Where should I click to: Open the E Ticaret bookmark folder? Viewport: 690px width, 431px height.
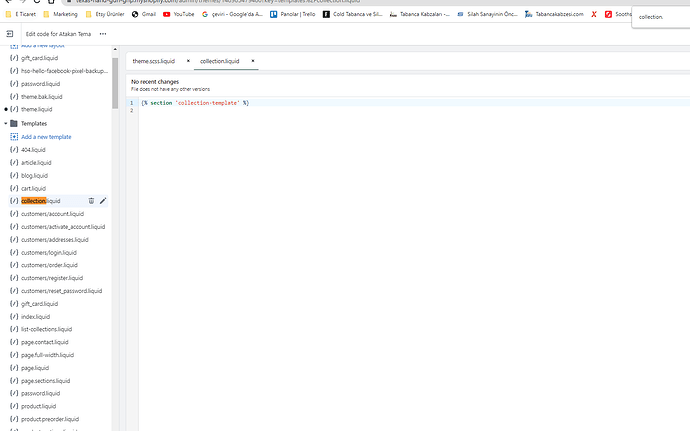point(21,14)
